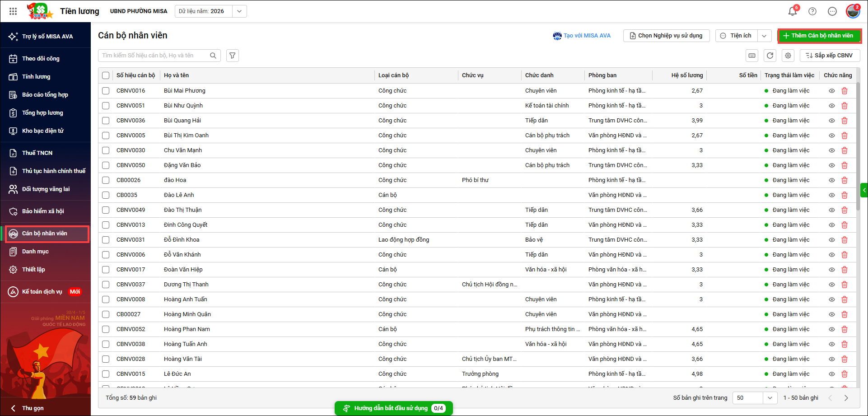This screenshot has height=416, width=868.
Task: Open Tạo với MISA AVA link
Action: pyautogui.click(x=582, y=36)
